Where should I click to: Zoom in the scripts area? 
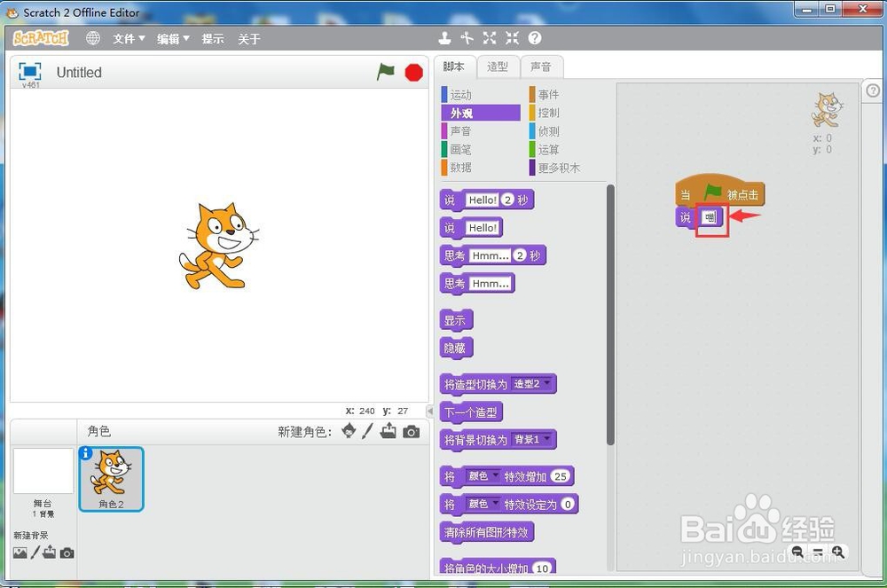pyautogui.click(x=838, y=552)
